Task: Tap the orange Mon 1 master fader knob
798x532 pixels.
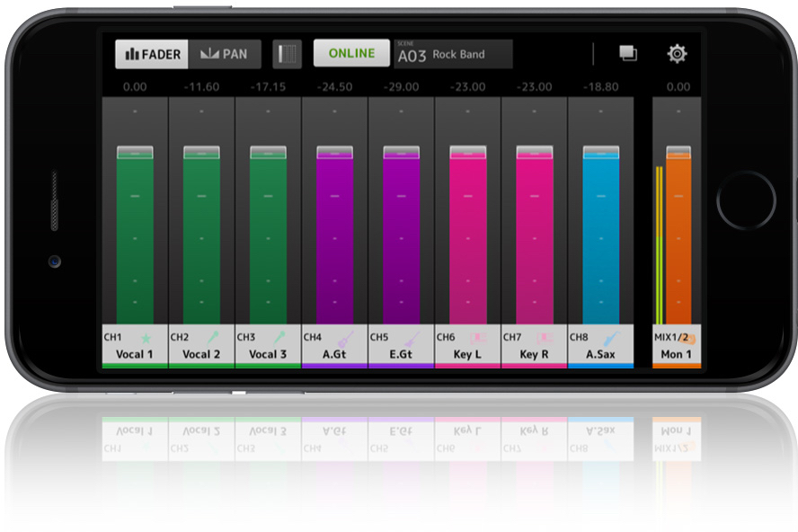Action: point(678,153)
